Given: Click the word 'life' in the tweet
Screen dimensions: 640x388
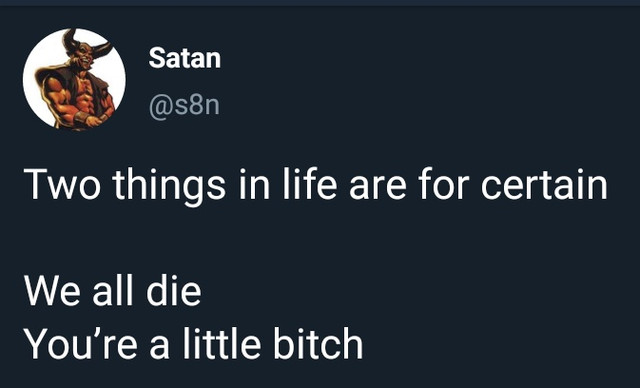Looking at the screenshot, I should click(x=310, y=183).
